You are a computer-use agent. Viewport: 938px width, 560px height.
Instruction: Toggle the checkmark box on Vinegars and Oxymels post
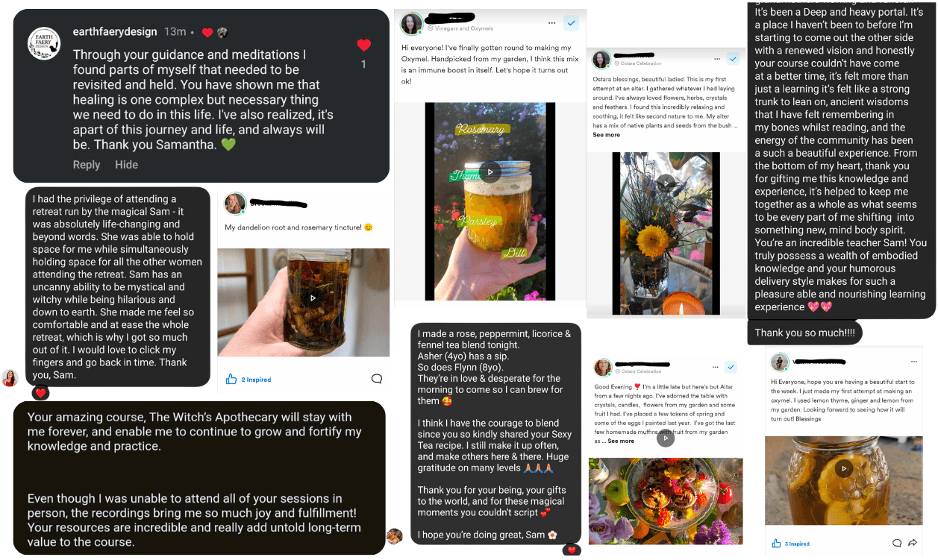click(x=572, y=23)
